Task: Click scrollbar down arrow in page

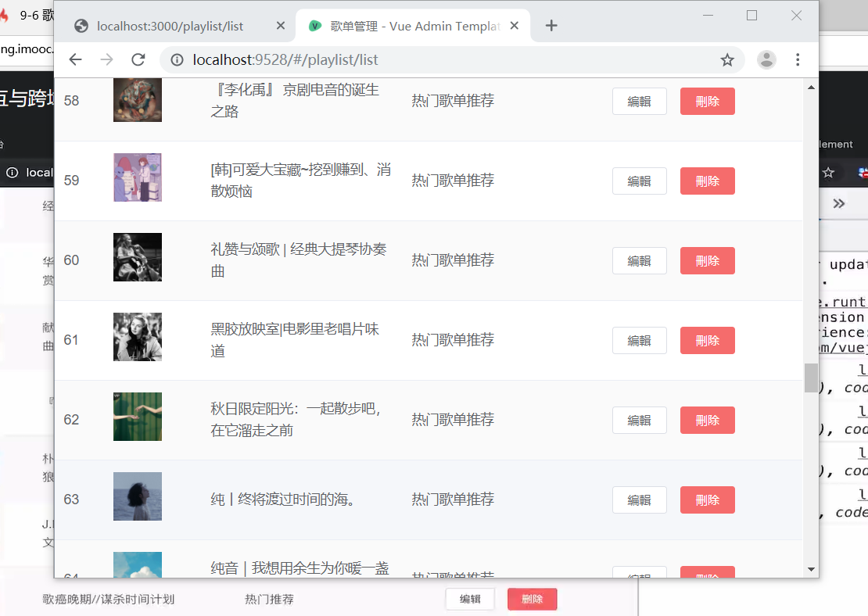Action: click(811, 569)
